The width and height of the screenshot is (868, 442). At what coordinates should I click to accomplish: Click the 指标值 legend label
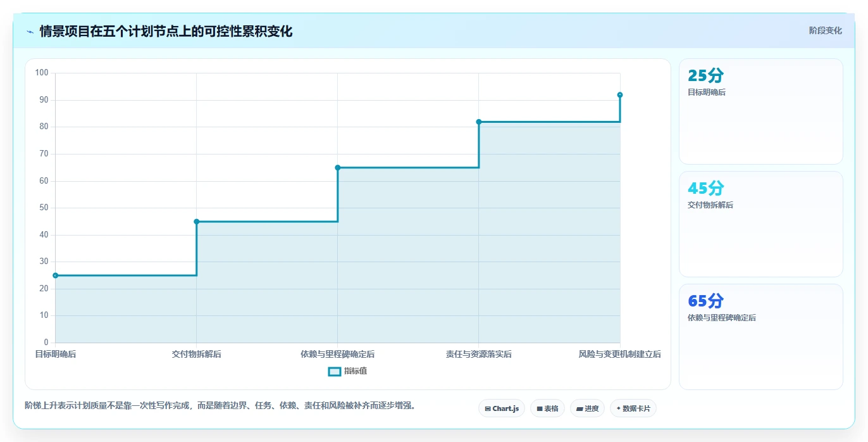(x=356, y=371)
